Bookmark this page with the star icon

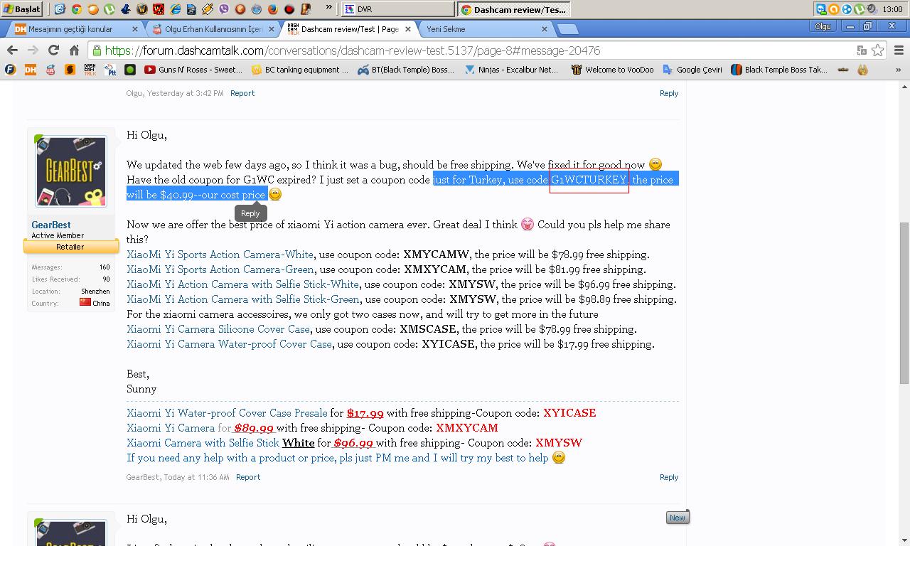click(878, 50)
